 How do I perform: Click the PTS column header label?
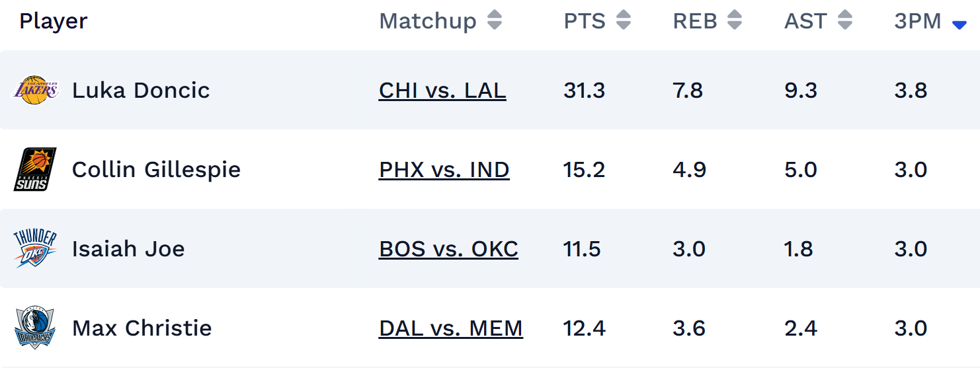click(585, 21)
